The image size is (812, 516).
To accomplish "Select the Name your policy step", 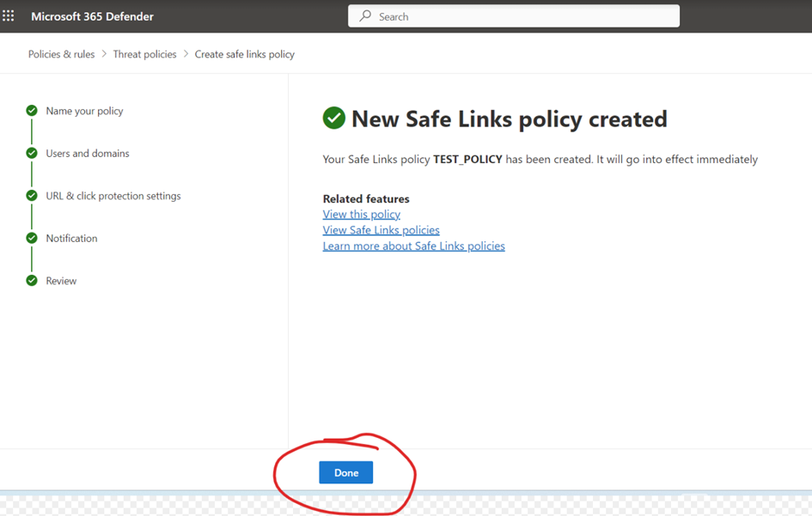I will point(84,111).
